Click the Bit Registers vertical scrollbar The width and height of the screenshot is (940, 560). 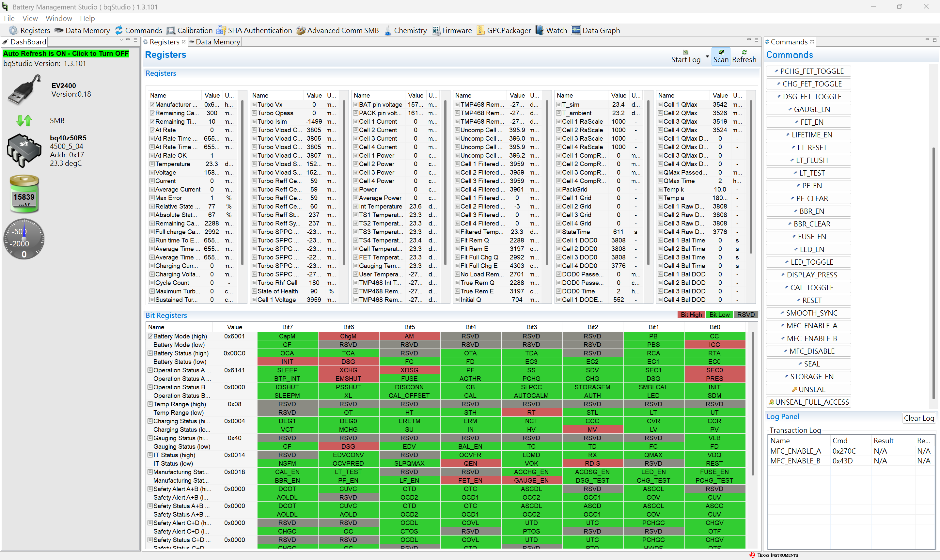pos(752,404)
